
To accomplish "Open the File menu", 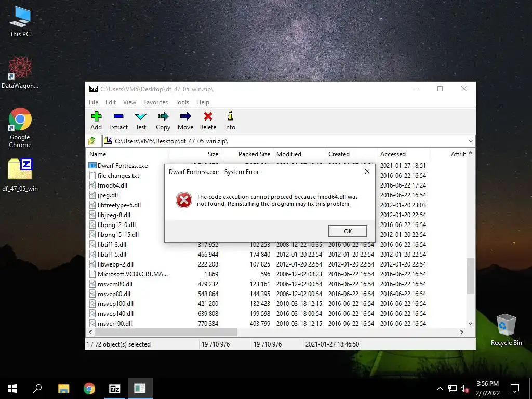I will [94, 102].
